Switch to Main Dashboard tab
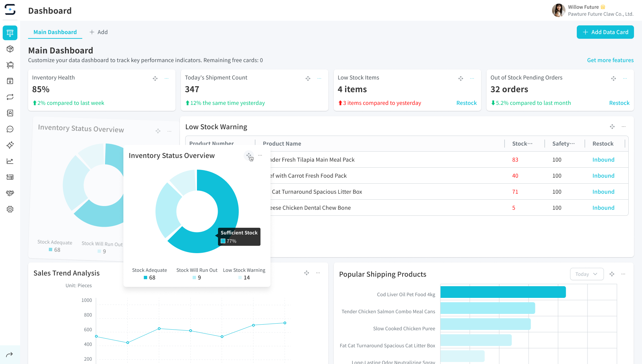This screenshot has width=642, height=364. coord(55,32)
